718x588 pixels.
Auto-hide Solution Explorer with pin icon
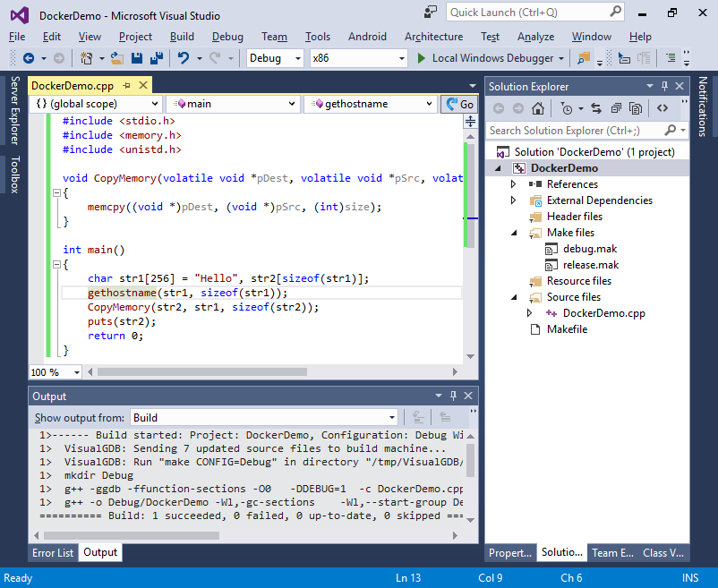click(x=665, y=86)
